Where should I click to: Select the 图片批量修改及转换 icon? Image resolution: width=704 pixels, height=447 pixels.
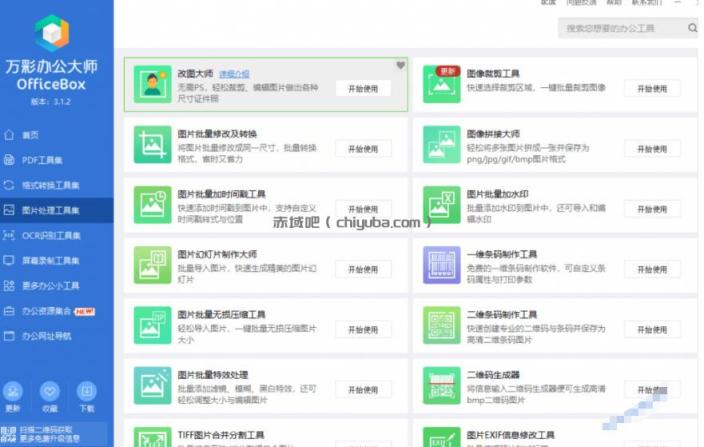[x=152, y=145]
